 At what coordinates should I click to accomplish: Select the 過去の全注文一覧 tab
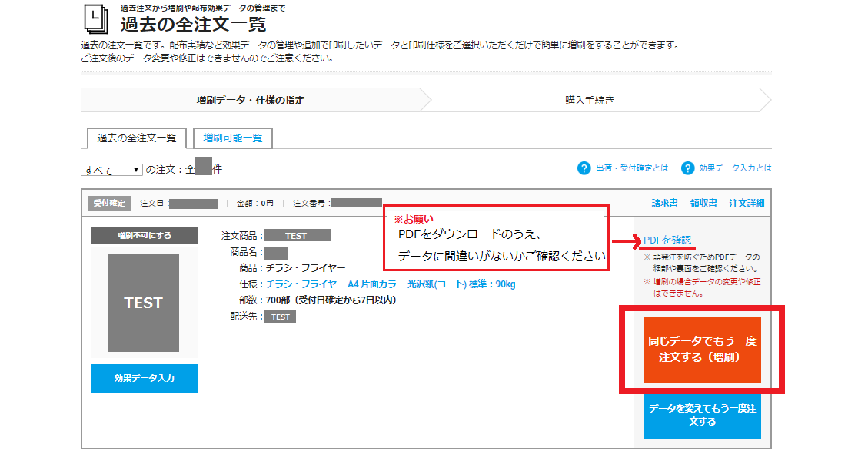point(136,138)
